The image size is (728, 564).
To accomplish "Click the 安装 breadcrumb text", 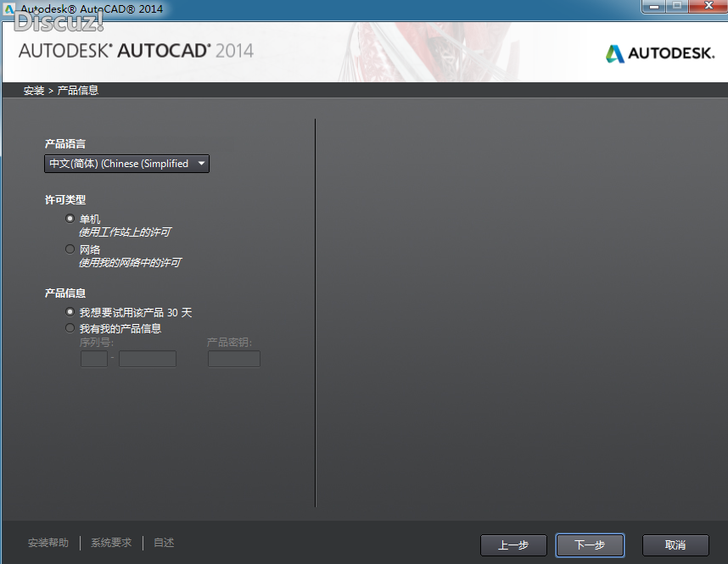I will coord(34,91).
